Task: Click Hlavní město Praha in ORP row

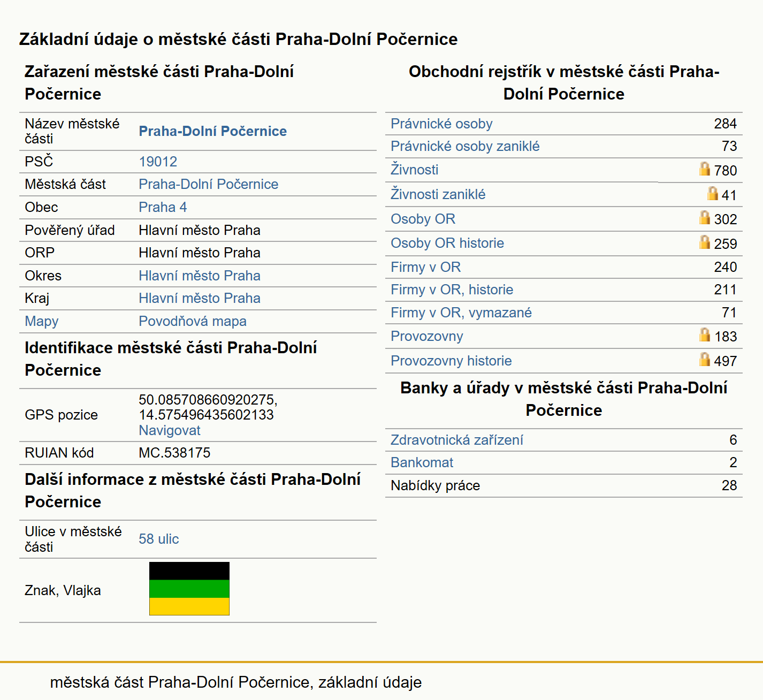Action: [199, 253]
